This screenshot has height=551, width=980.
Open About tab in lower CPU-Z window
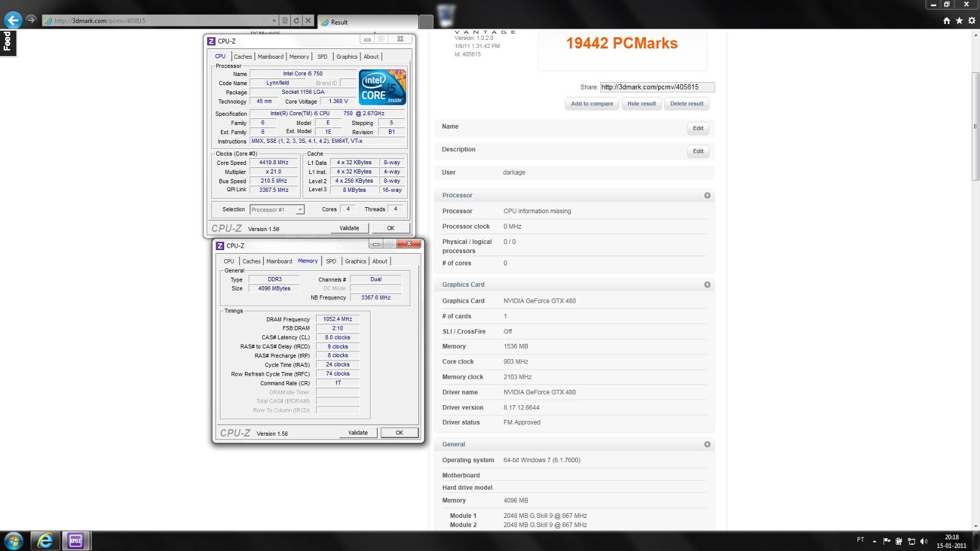coord(380,261)
